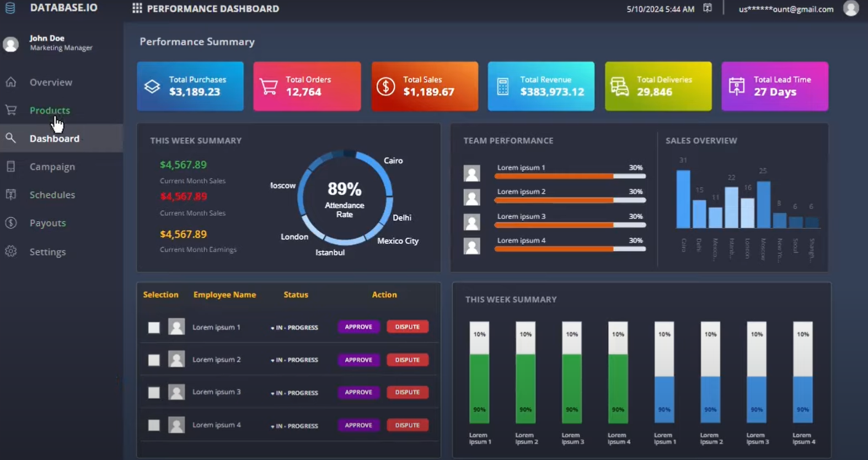Click the layers icon on Total Purchases card

pos(152,87)
